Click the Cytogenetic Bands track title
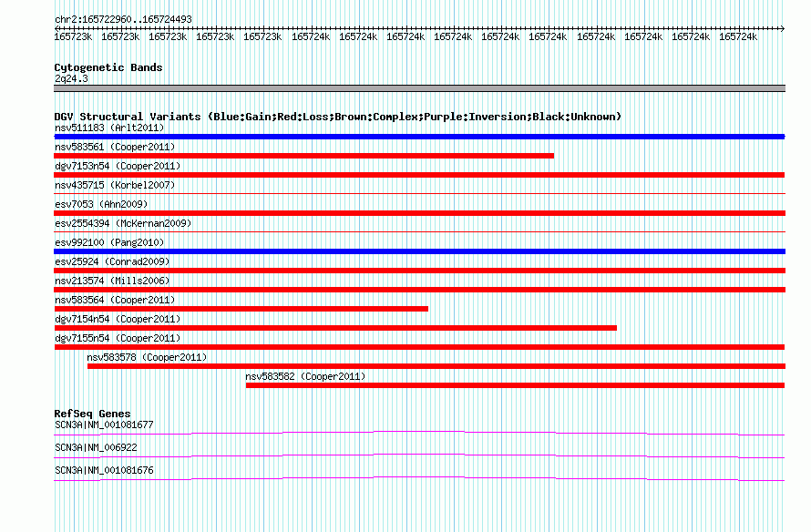Screen dimensions: 811x532 (108, 67)
